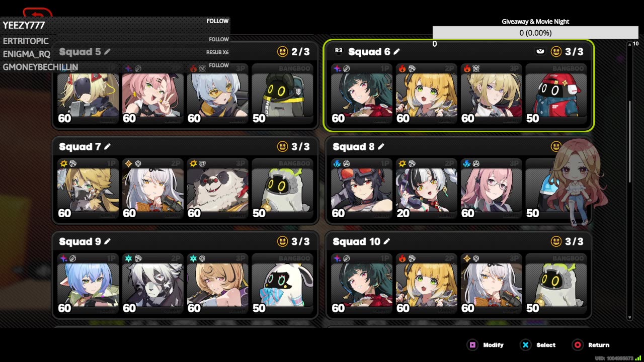The width and height of the screenshot is (644, 362).
Task: Click the blue X Select icon
Action: pyautogui.click(x=525, y=345)
